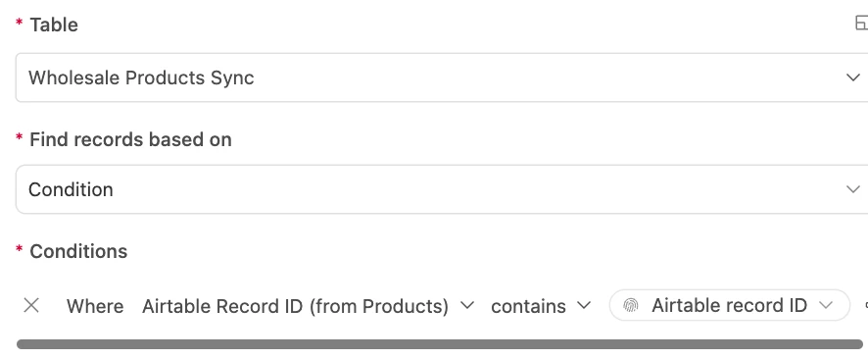Click the horizontal scrollbar below conditions
The width and height of the screenshot is (868, 359).
pos(440,344)
